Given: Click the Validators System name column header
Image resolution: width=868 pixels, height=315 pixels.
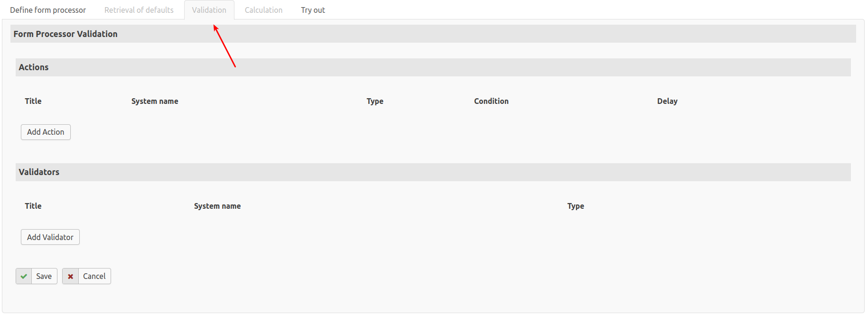Looking at the screenshot, I should pos(217,206).
